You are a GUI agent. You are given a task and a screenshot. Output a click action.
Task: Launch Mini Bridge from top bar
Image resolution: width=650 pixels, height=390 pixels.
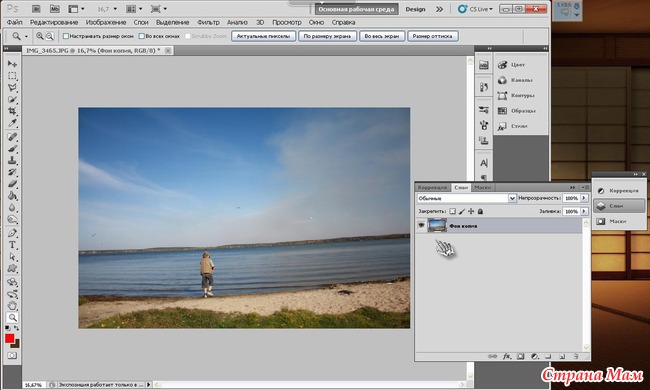(55, 9)
